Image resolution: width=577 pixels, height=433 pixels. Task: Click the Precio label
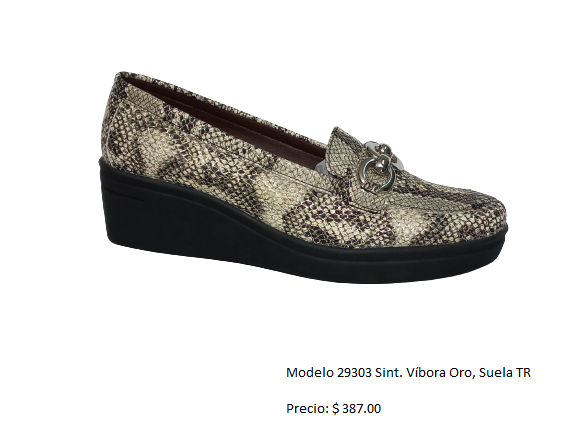point(307,408)
